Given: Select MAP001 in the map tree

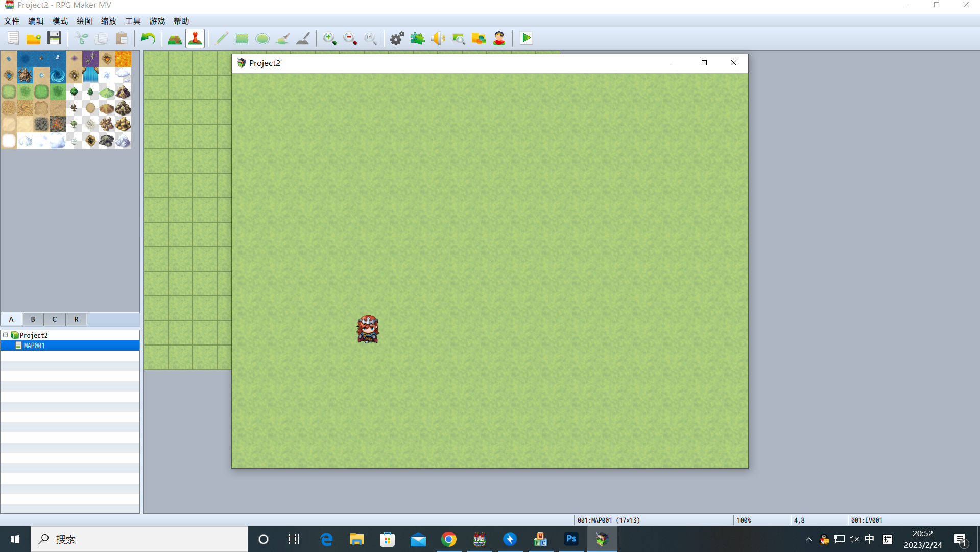Looking at the screenshot, I should pos(70,346).
